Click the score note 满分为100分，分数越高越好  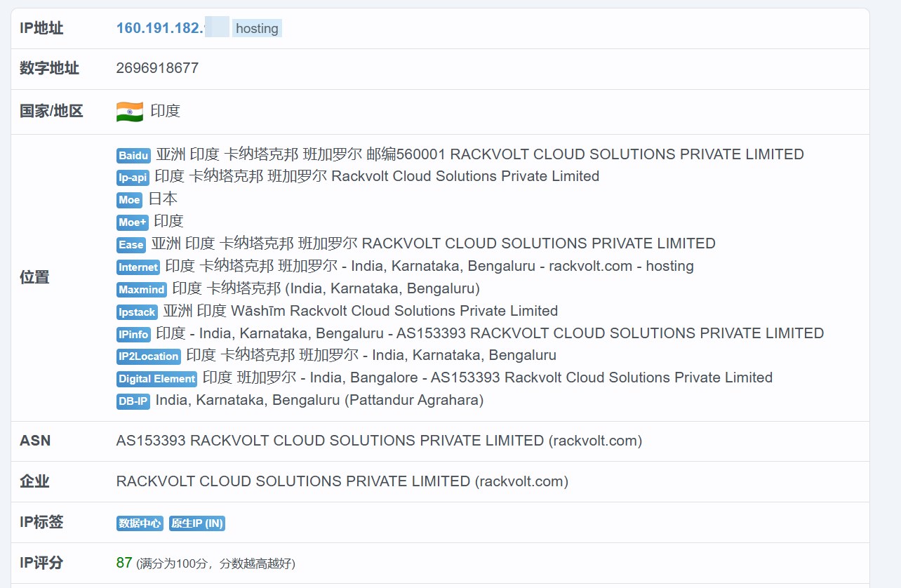click(216, 563)
